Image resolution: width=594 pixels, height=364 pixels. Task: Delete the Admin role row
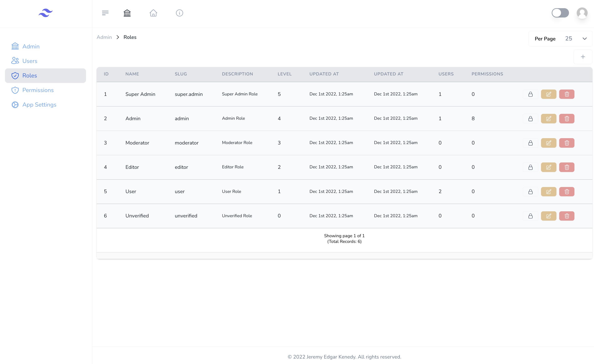(x=566, y=119)
